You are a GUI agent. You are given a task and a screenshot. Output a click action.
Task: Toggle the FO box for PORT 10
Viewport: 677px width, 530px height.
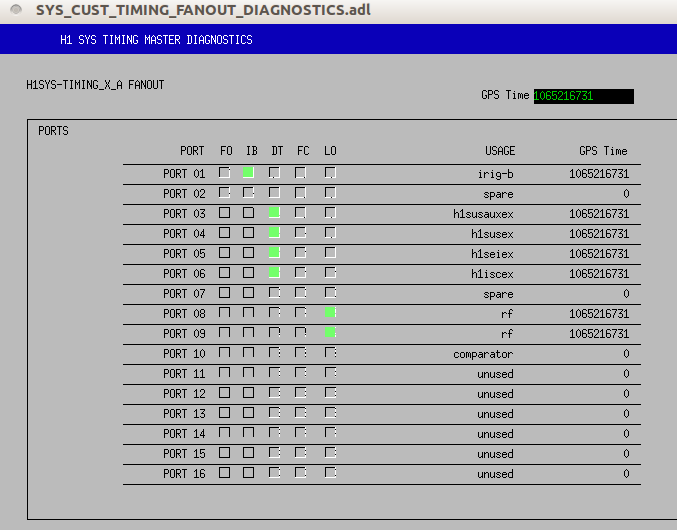pos(225,353)
